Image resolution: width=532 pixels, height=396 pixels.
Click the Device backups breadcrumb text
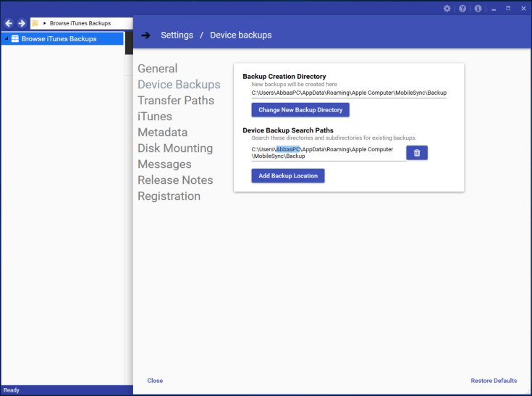pyautogui.click(x=240, y=35)
